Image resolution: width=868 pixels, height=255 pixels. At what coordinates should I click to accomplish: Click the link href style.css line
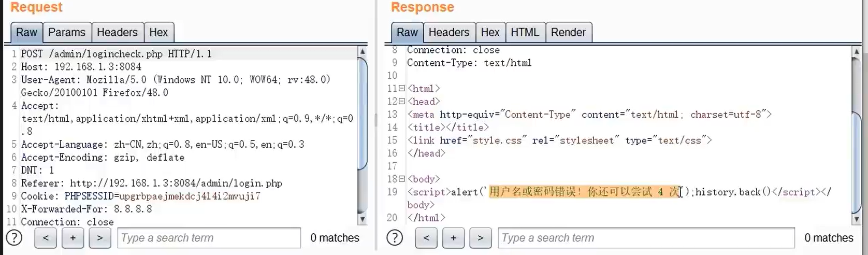pyautogui.click(x=559, y=140)
